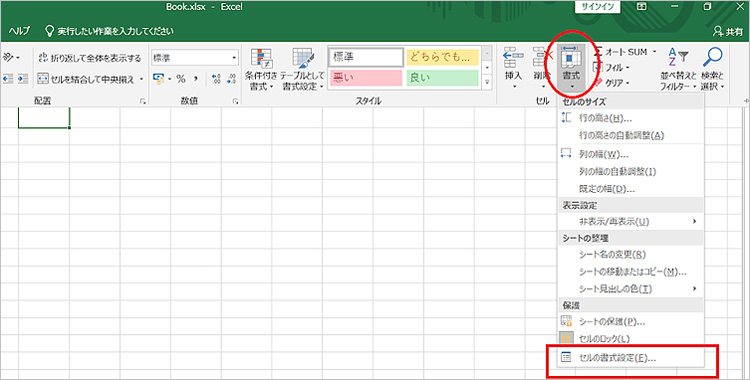Click the text orientation icon

click(8, 58)
